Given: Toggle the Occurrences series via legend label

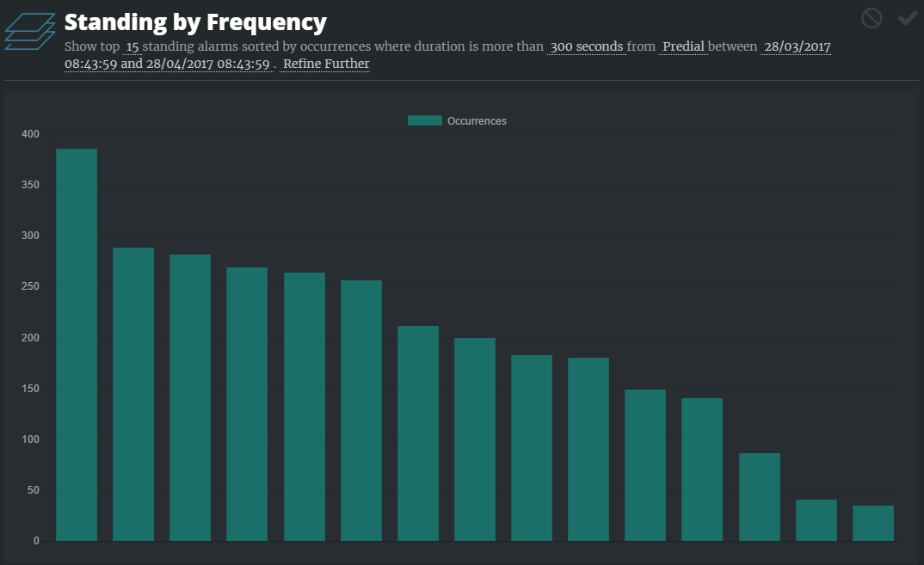Looking at the screenshot, I should coord(477,121).
